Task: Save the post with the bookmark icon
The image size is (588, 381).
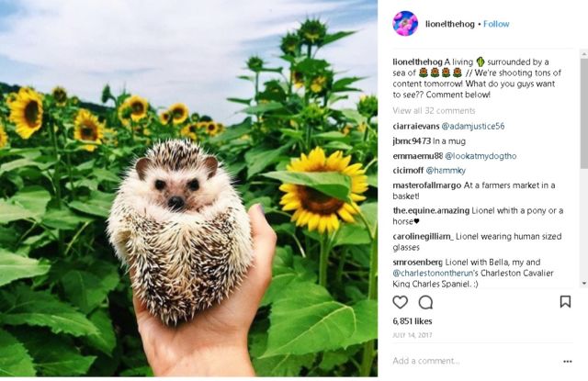Action: (x=565, y=301)
